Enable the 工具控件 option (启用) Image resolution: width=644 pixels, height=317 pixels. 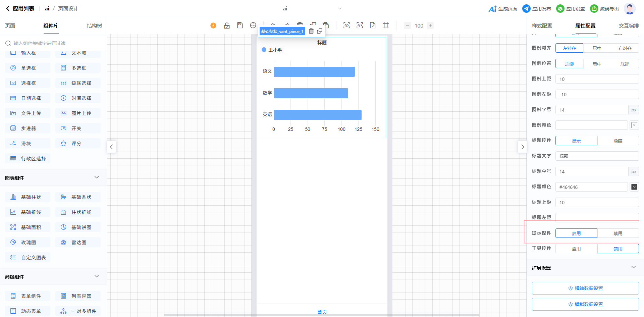click(576, 249)
